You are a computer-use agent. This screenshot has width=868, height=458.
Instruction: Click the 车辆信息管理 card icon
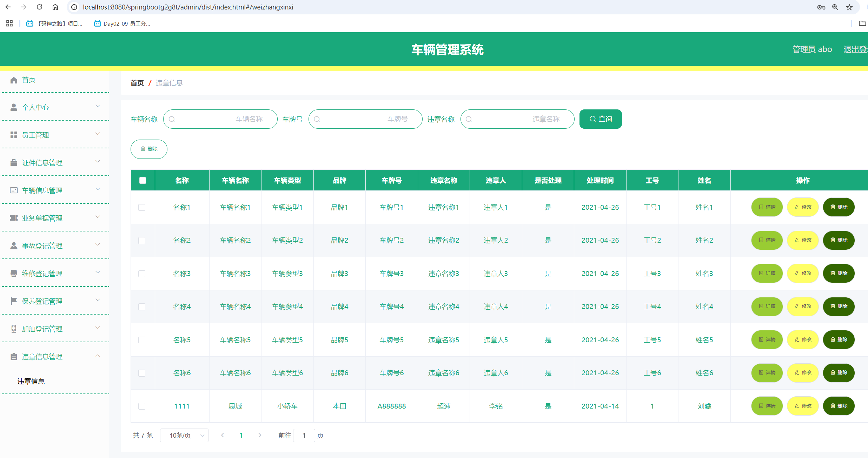click(x=14, y=190)
